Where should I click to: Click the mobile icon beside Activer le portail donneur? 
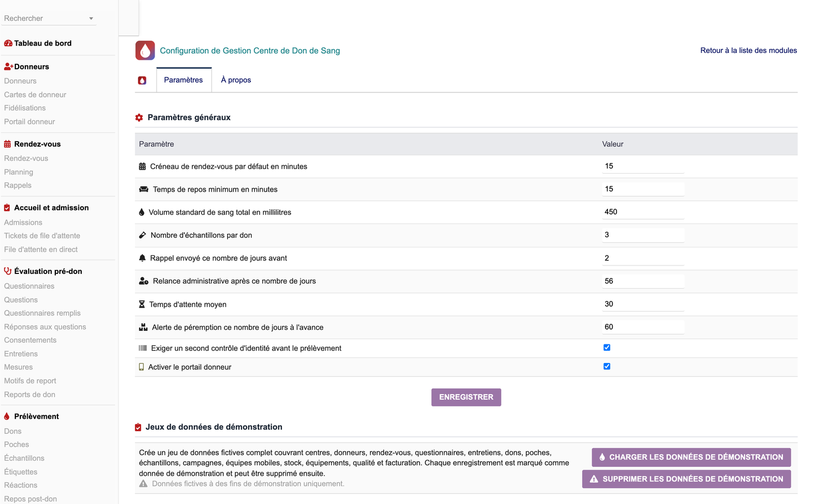[142, 367]
